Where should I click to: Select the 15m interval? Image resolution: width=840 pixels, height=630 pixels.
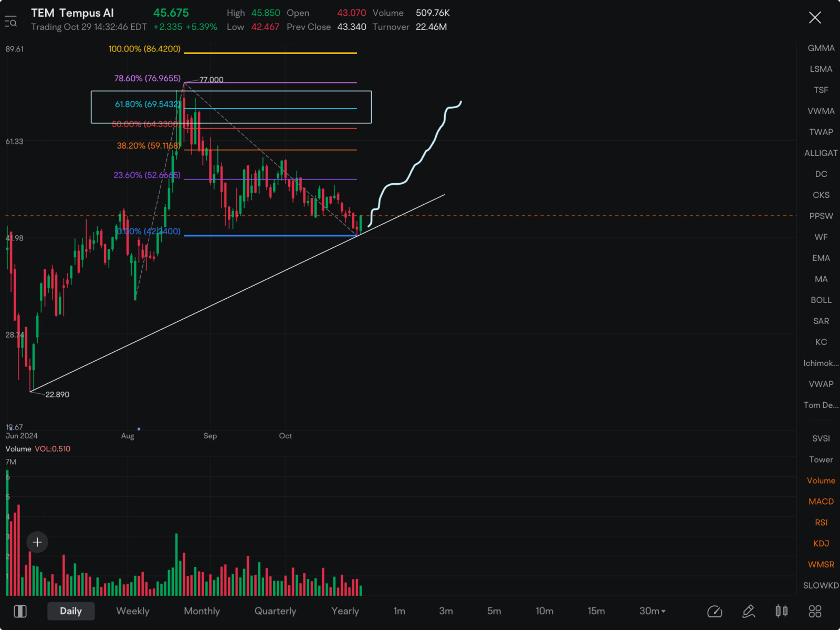point(596,611)
